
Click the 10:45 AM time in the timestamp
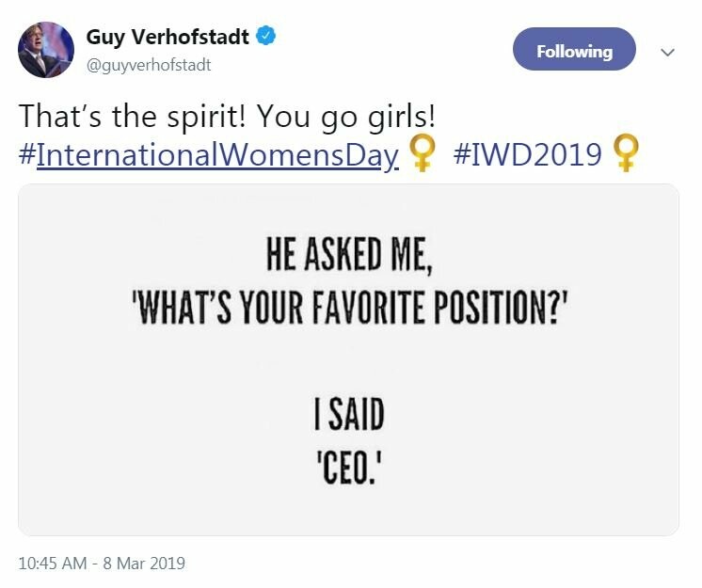click(53, 564)
